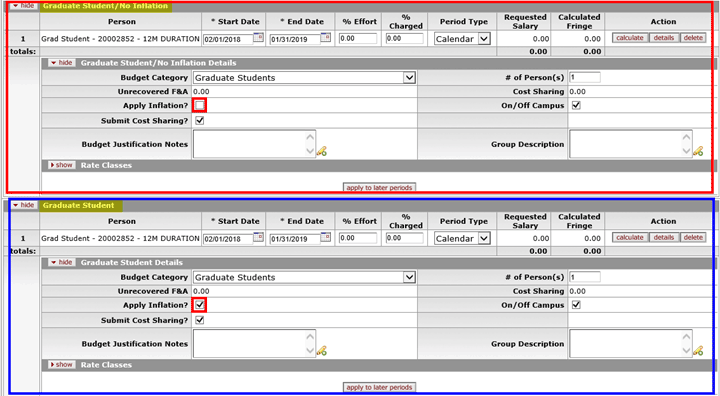
Task: Toggle On/Off Campus in No Inflation Details
Action: [x=576, y=105]
